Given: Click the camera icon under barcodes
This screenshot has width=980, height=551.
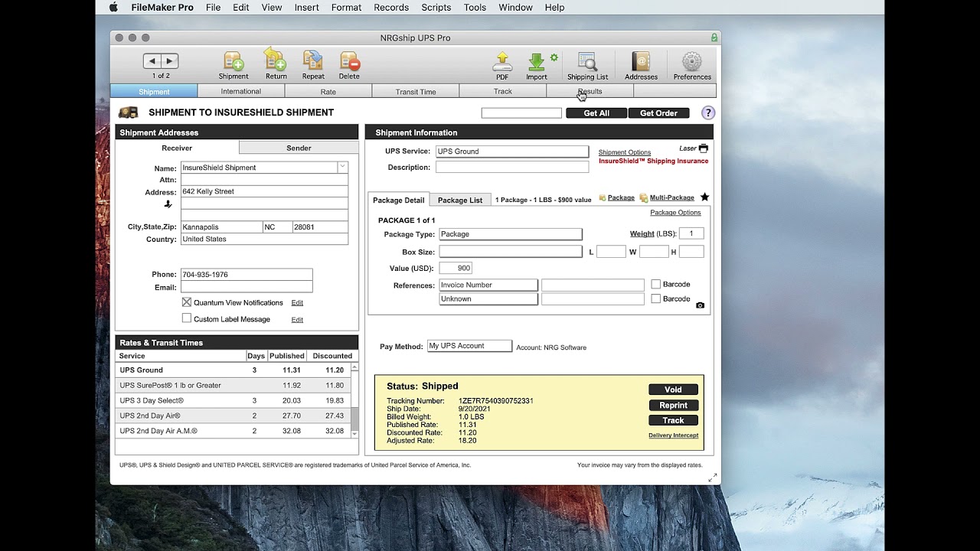Looking at the screenshot, I should 700,305.
